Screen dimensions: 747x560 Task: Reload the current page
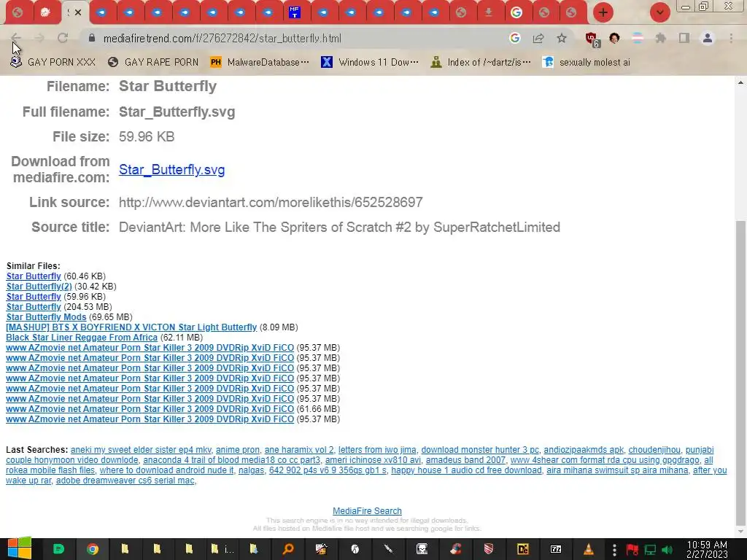pyautogui.click(x=63, y=38)
